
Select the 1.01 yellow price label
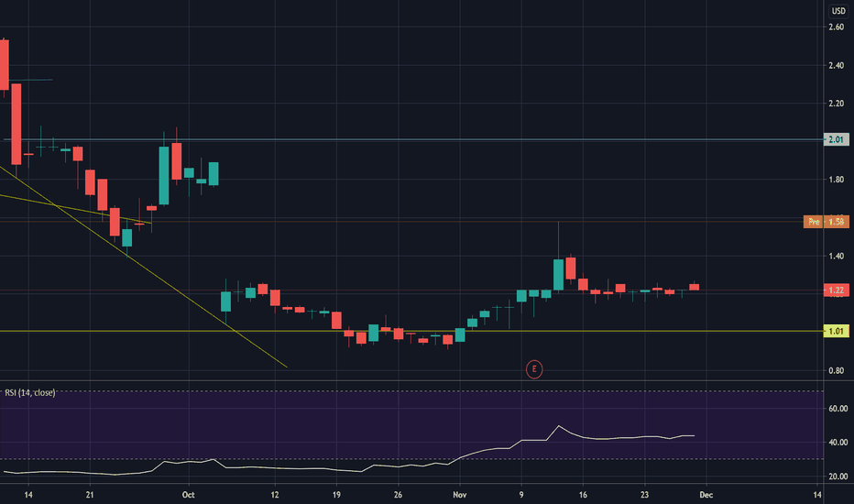[x=836, y=332]
